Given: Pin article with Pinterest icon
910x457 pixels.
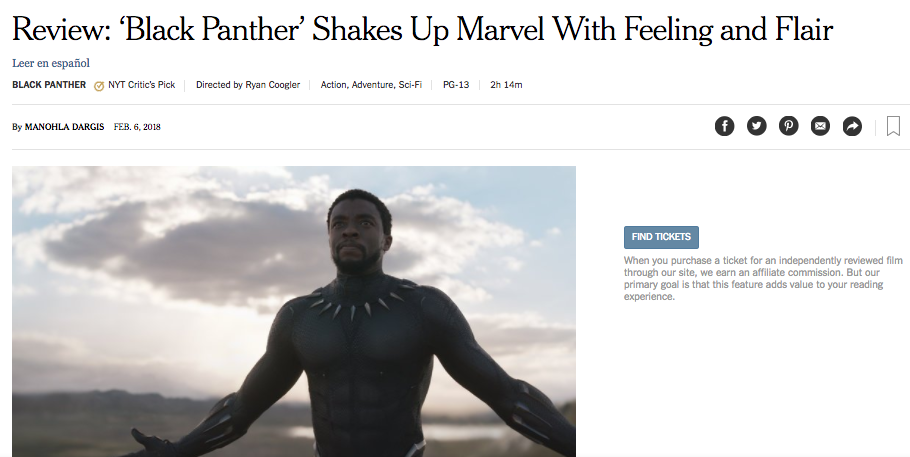Looking at the screenshot, I should tap(788, 126).
